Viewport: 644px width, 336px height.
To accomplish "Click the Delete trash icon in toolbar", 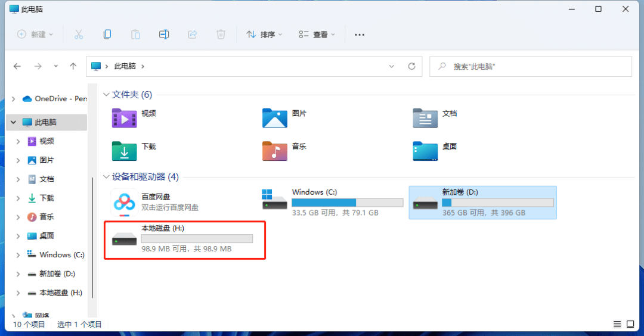I will [221, 35].
